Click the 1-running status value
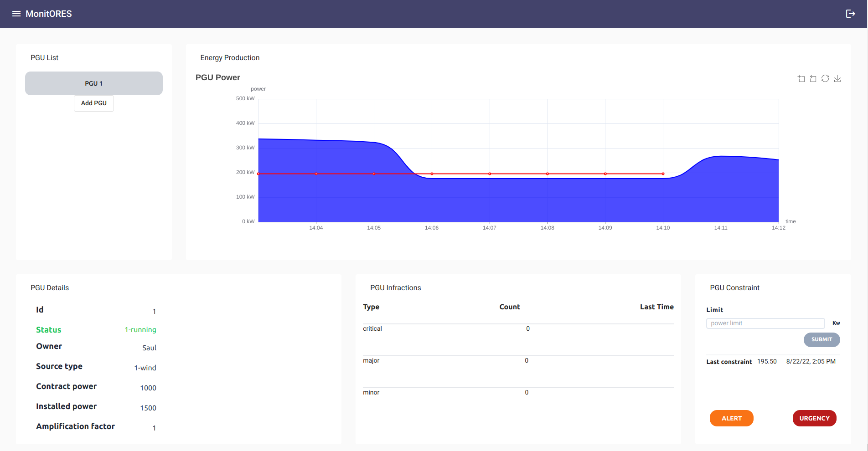Screen dimensions: 868x451 (x=140, y=330)
